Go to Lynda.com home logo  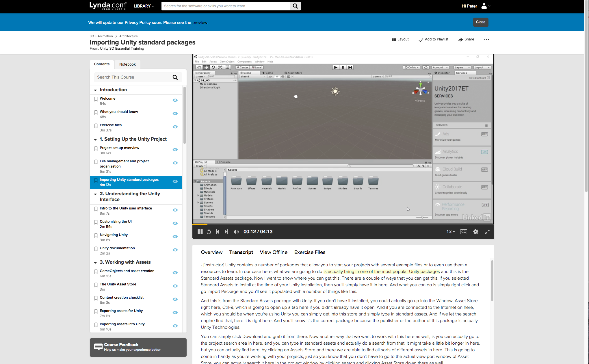(x=108, y=6)
